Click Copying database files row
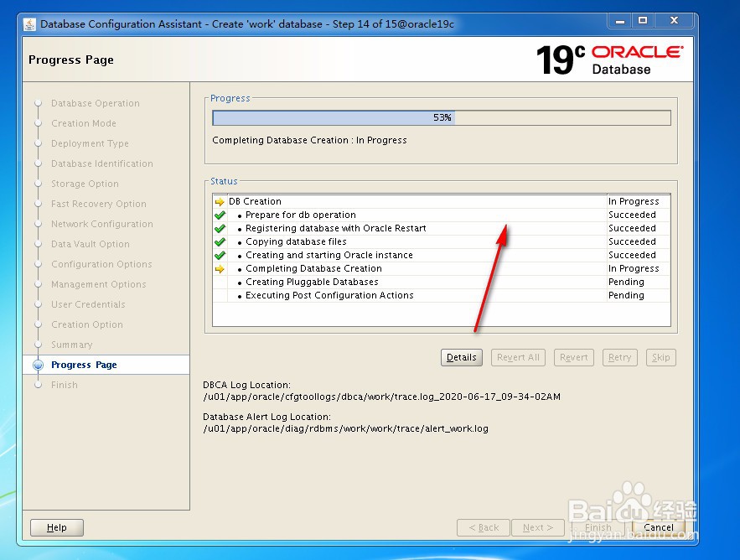Image resolution: width=740 pixels, height=560 pixels. click(x=442, y=241)
